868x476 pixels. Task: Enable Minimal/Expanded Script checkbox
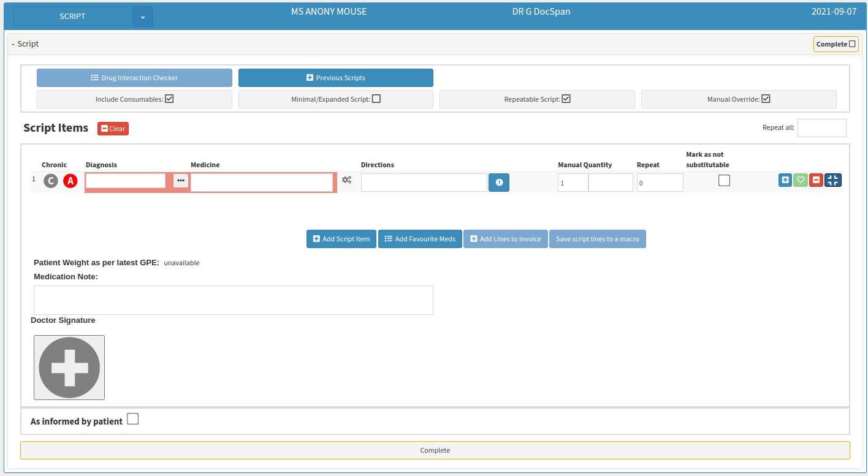coord(376,99)
